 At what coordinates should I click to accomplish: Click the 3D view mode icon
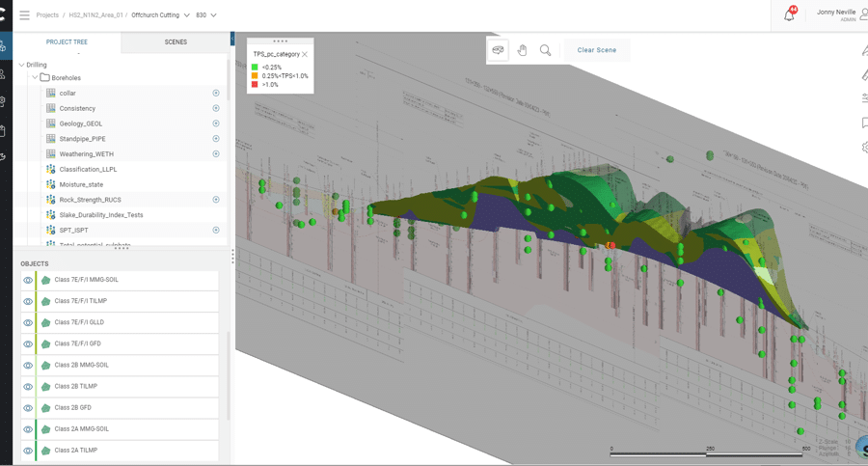click(498, 50)
